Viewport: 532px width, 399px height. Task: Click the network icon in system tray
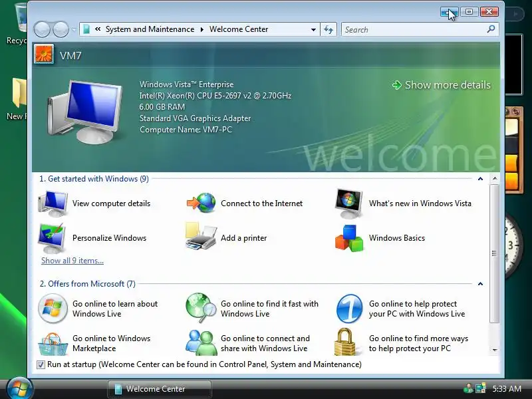tap(480, 388)
